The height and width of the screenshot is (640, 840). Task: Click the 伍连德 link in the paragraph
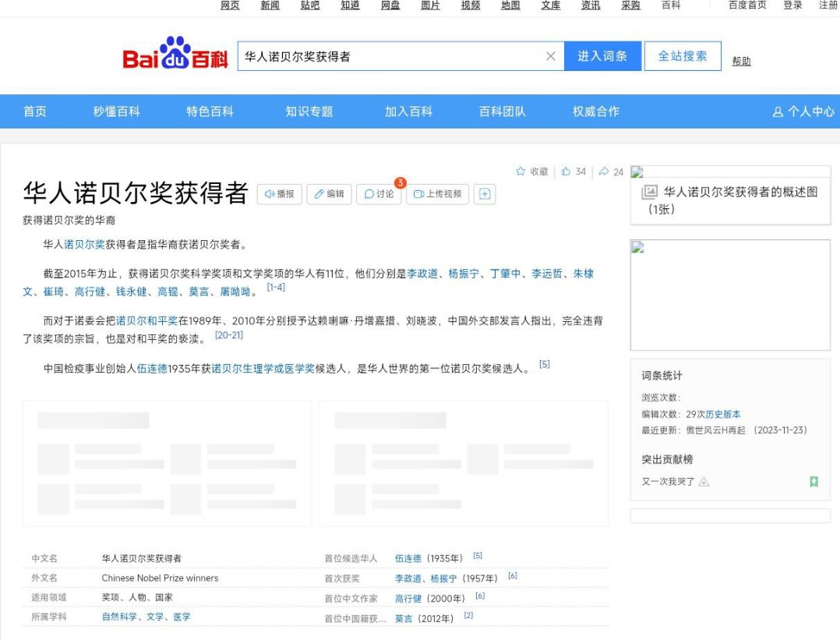pos(152,368)
